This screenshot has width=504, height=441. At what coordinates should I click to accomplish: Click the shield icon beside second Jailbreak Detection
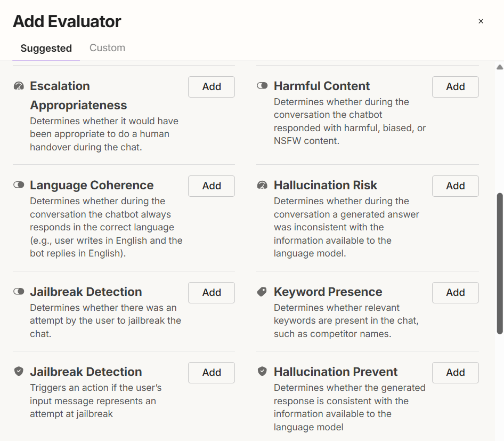19,371
